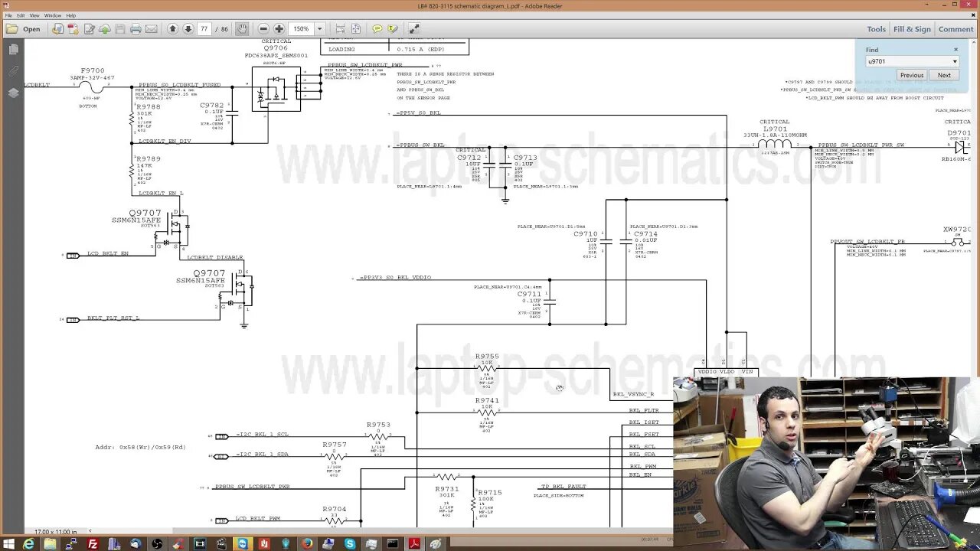The image size is (980, 551).
Task: Open the View menu
Action: [34, 15]
